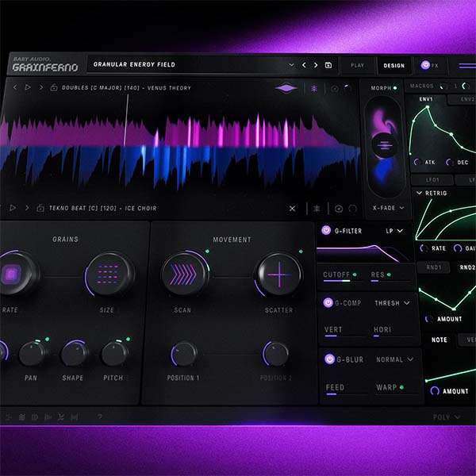476x476 pixels.
Task: Play the Tekno Beat sample
Action: pos(13,208)
